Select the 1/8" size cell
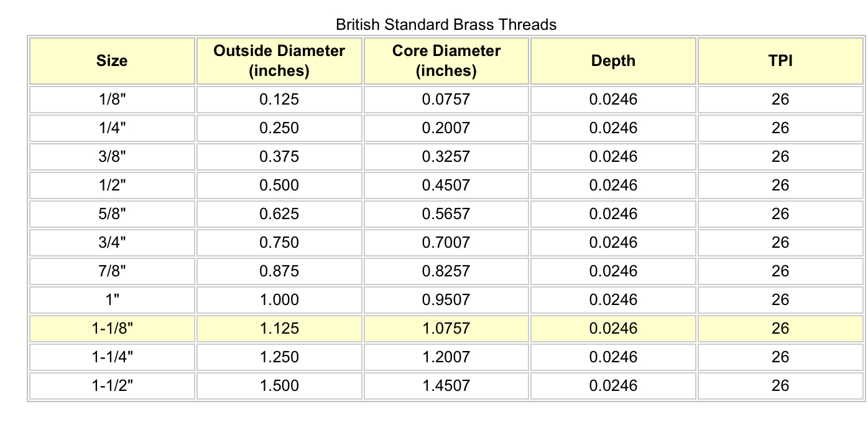This screenshot has width=868, height=432. pyautogui.click(x=112, y=100)
